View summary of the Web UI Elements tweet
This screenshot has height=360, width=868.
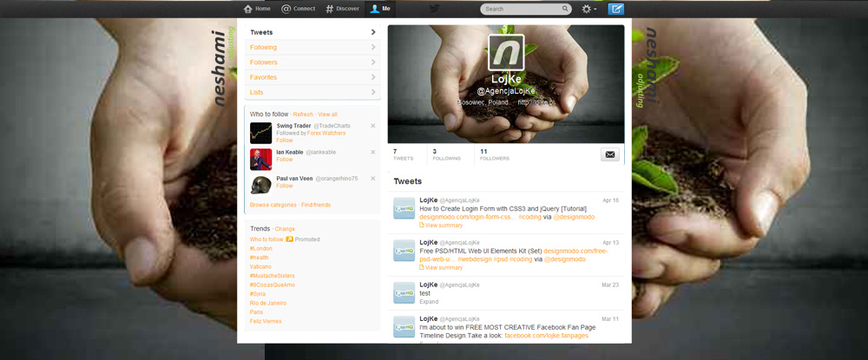pyautogui.click(x=441, y=267)
